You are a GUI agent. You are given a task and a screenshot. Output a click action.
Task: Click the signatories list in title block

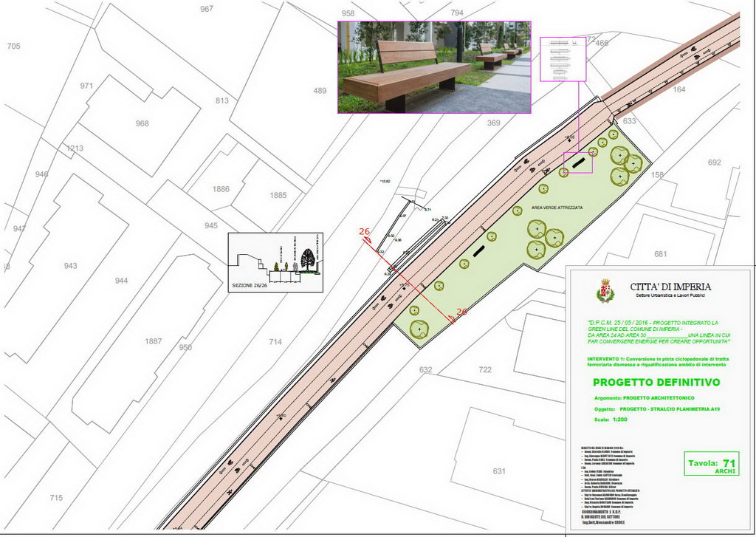[x=611, y=485]
